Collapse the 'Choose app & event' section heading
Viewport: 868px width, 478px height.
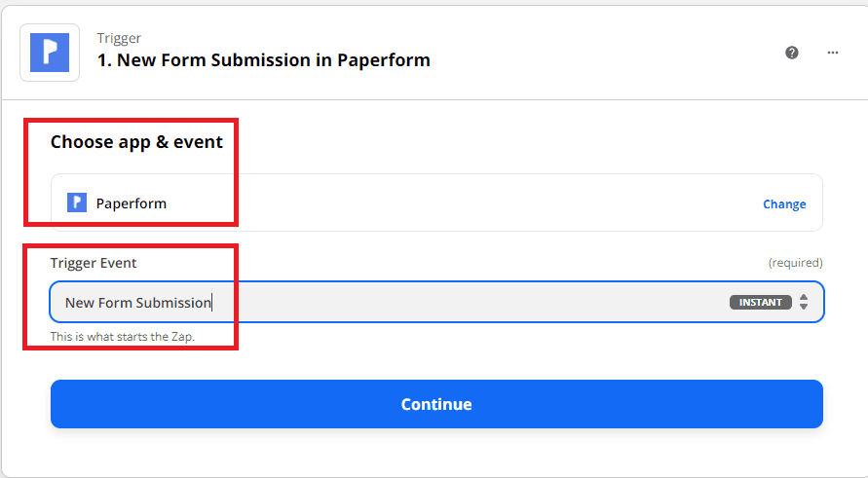click(x=136, y=142)
